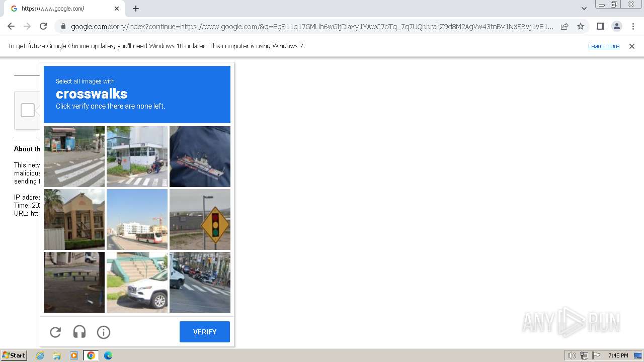The image size is (644, 362).
Task: Open the Action Center flag tray icon
Action: tap(597, 355)
